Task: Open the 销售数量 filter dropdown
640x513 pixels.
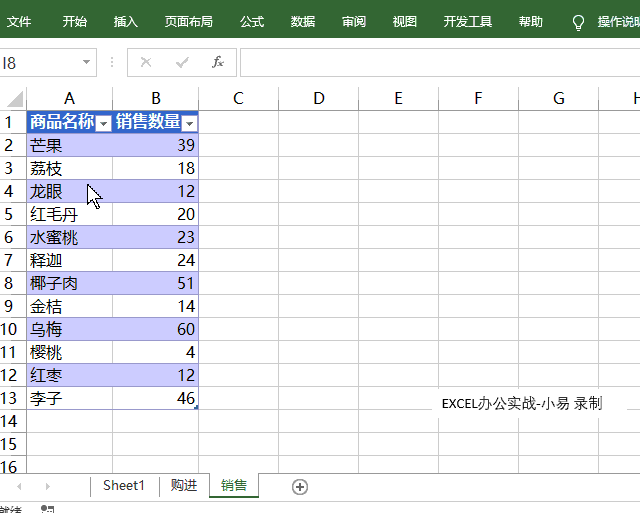Action: click(x=189, y=123)
